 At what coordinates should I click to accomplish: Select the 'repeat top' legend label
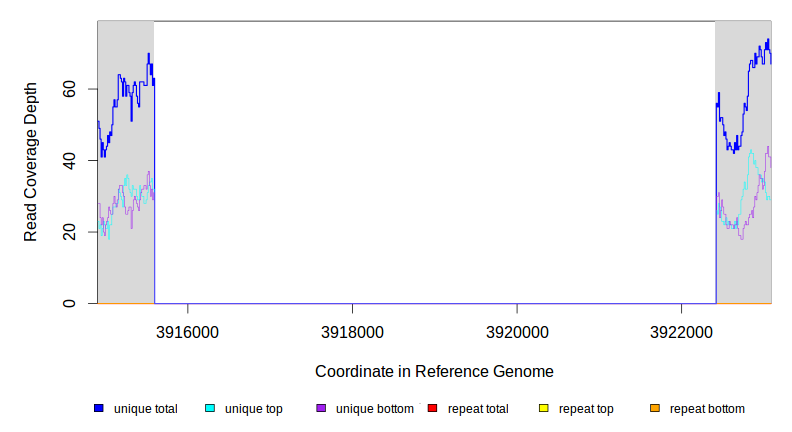[586, 409]
